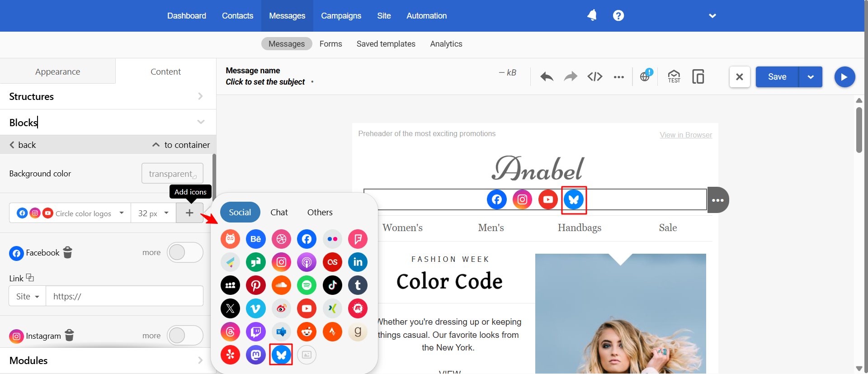The image size is (868, 374).
Task: Add the Tumblr icon from the picker
Action: pyautogui.click(x=358, y=285)
